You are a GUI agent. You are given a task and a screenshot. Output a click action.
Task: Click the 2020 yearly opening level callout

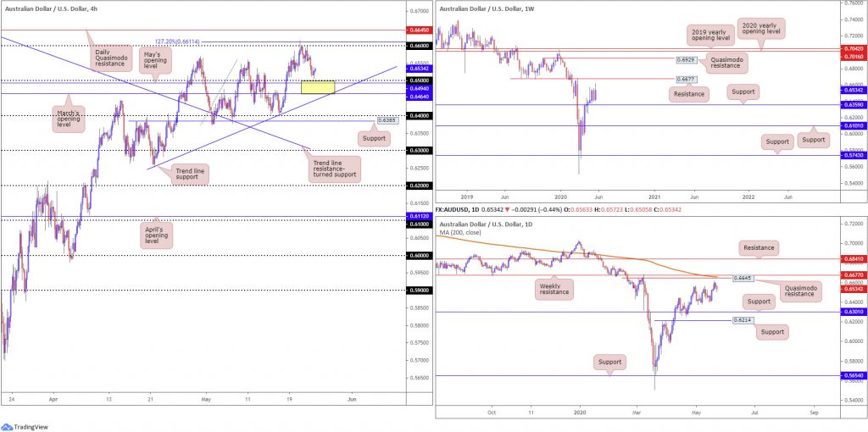761,30
